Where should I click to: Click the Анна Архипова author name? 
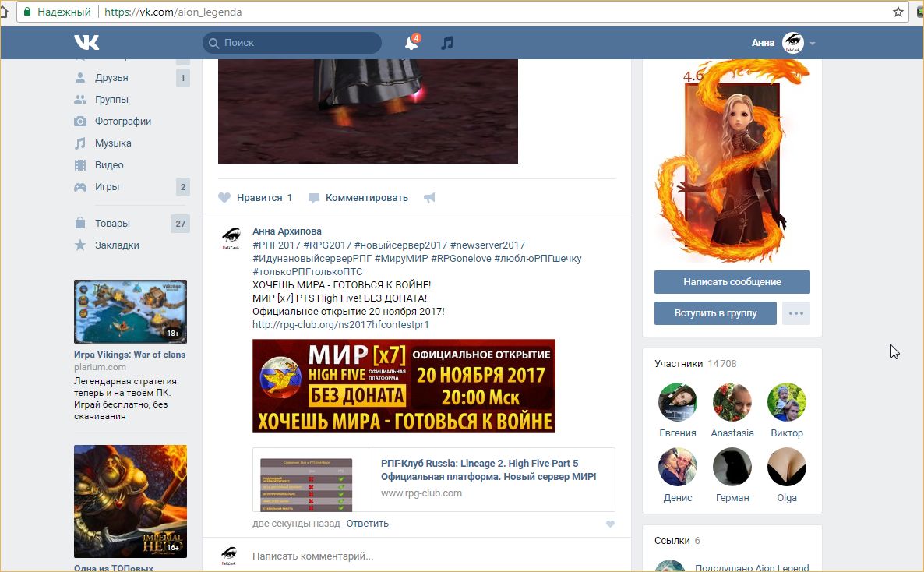coord(287,231)
